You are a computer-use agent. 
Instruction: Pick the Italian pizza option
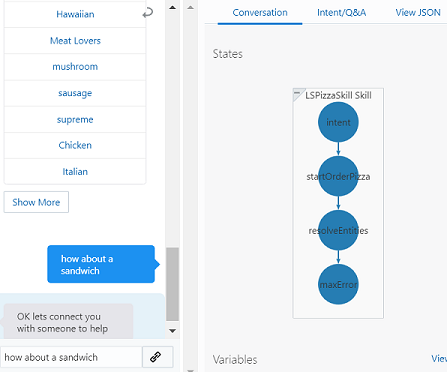point(75,172)
